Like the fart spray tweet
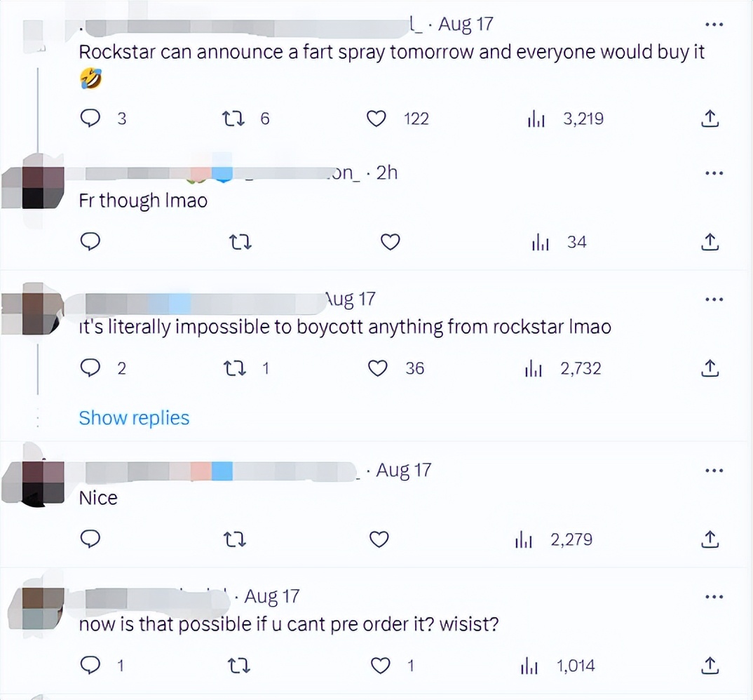753x700 pixels. [x=377, y=119]
